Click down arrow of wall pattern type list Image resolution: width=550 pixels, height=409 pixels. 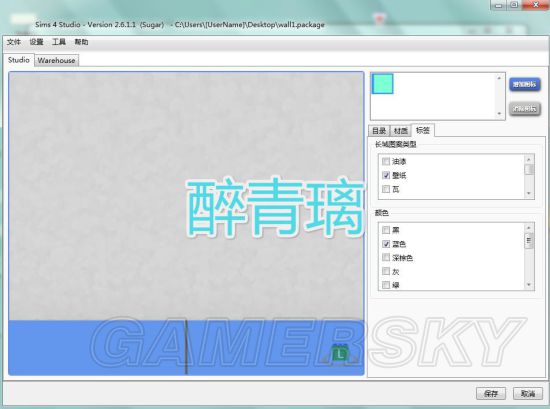pyautogui.click(x=529, y=194)
